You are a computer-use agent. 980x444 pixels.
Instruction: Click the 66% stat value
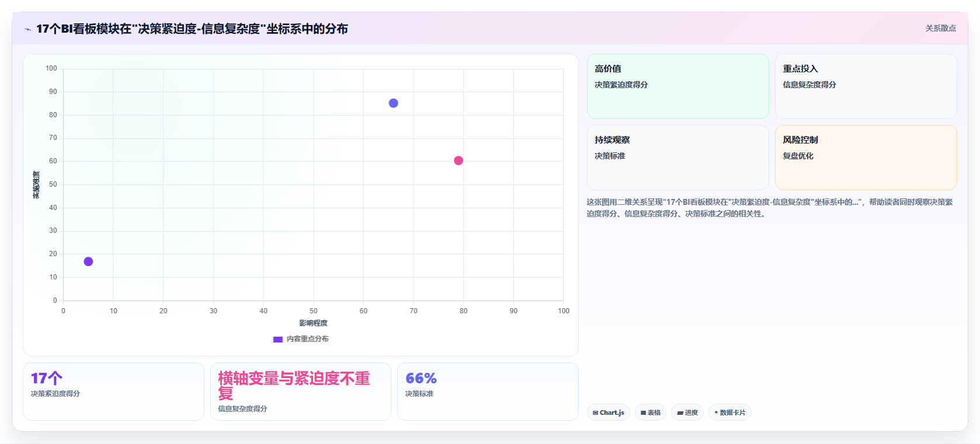click(421, 378)
